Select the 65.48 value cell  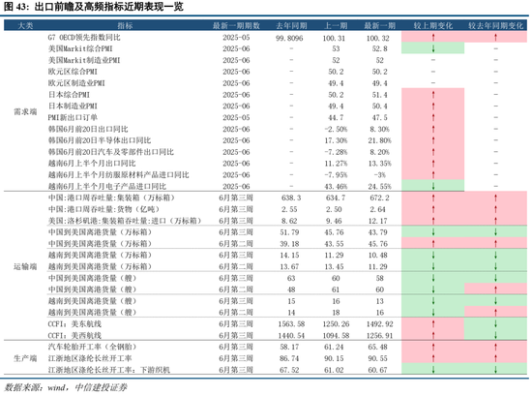[378, 347]
